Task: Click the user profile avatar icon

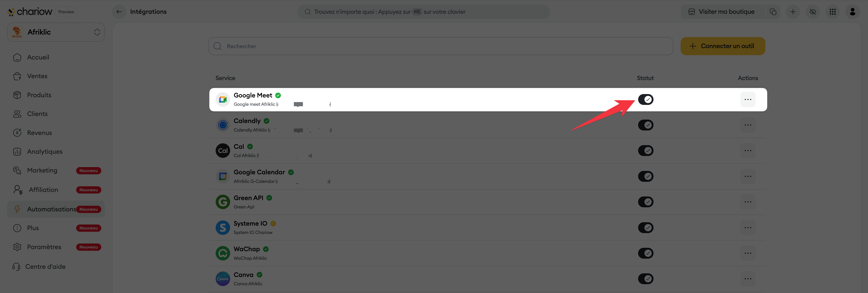Action: click(x=852, y=12)
